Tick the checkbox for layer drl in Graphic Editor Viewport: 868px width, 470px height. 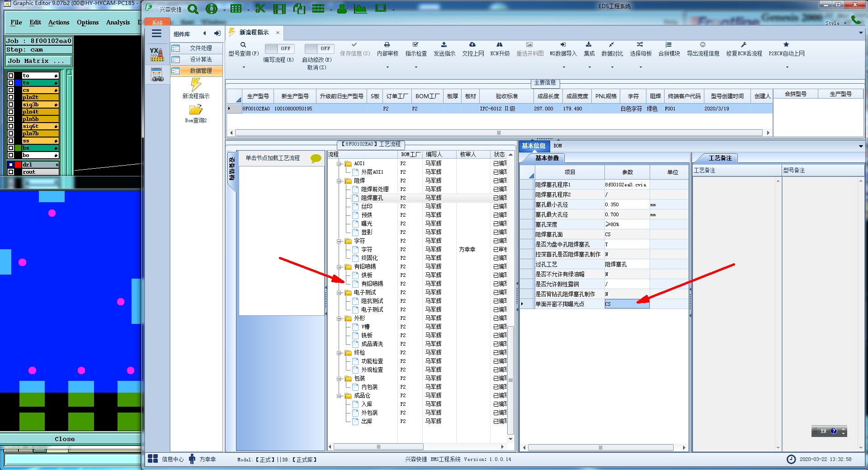(11, 165)
